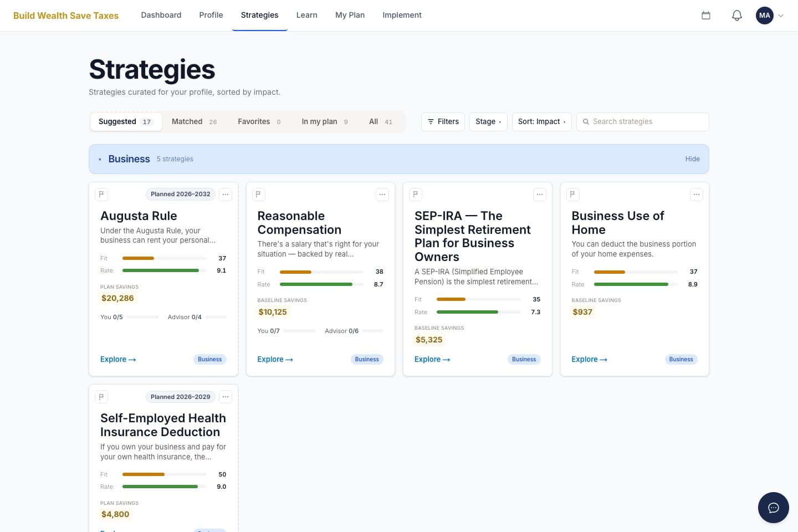Screen dimensions: 798x532
Task: Click $10,125 baseline savings value
Action: (x=273, y=312)
